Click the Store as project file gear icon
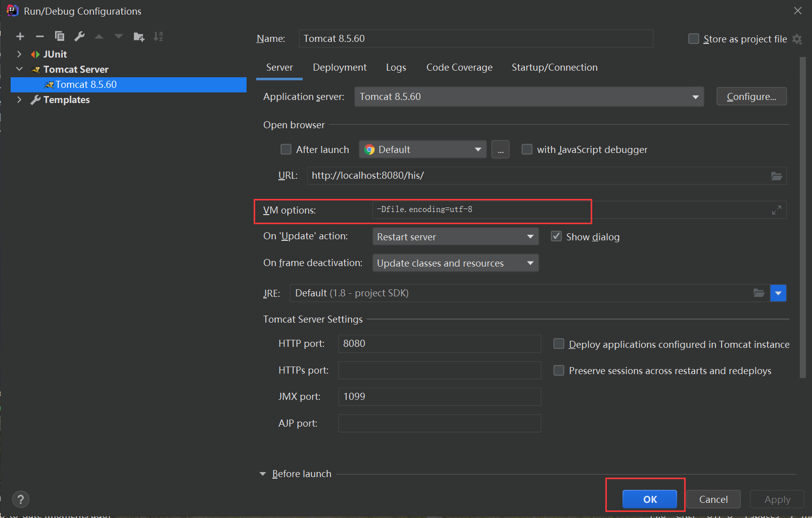Viewport: 812px width, 518px height. (x=797, y=39)
